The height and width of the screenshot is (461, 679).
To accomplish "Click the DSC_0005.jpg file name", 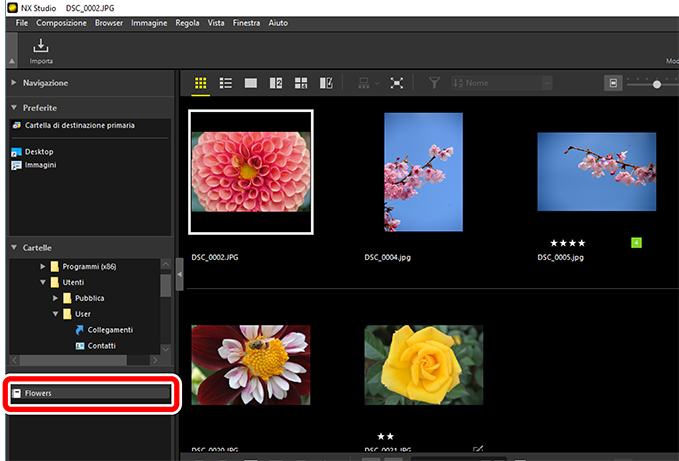I will 560,257.
